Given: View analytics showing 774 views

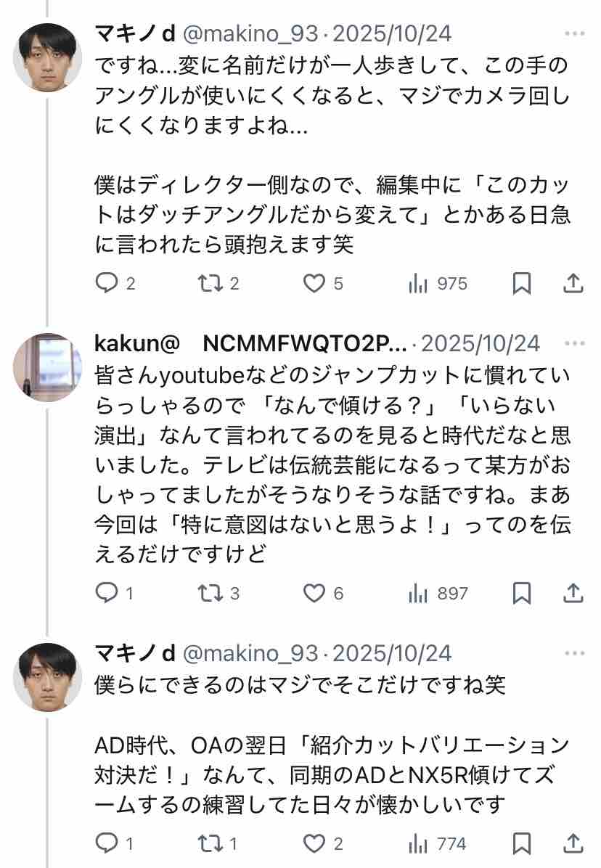Looking at the screenshot, I should pos(437,843).
